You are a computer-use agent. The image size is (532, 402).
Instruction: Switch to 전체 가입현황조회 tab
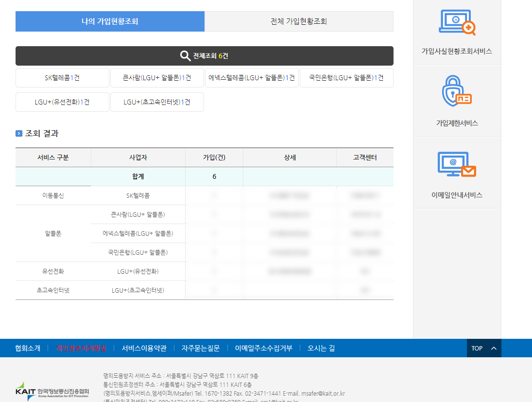point(299,21)
